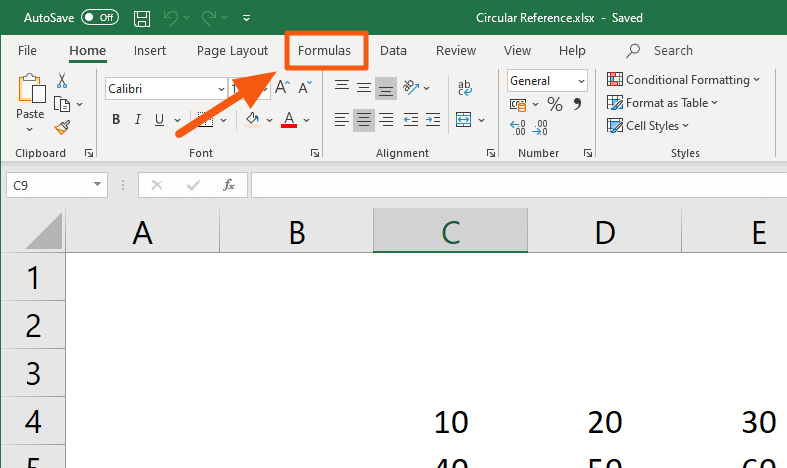This screenshot has width=787, height=468.
Task: Click the Cut scissors icon
Action: (62, 81)
